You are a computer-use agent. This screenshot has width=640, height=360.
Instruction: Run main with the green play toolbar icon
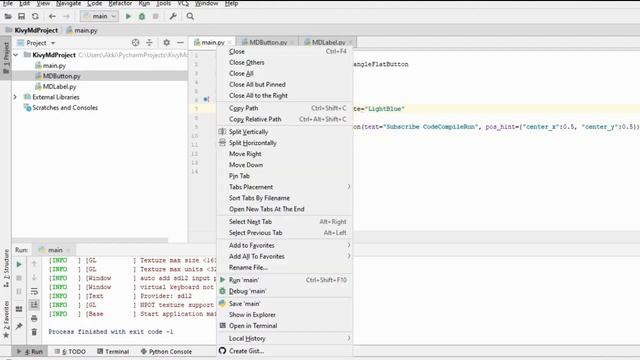tap(128, 16)
